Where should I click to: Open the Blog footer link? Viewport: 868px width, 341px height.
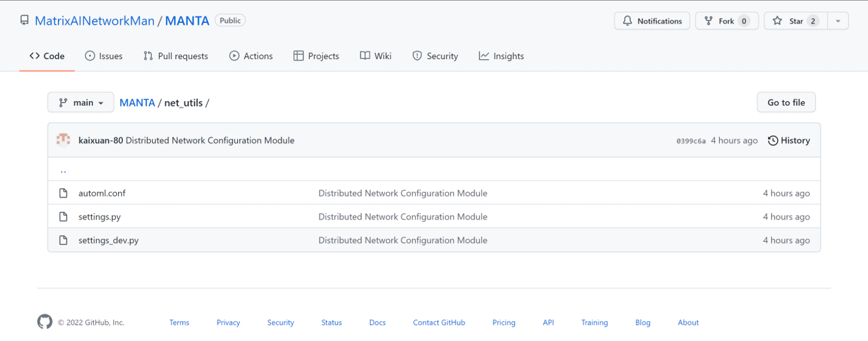tap(643, 322)
